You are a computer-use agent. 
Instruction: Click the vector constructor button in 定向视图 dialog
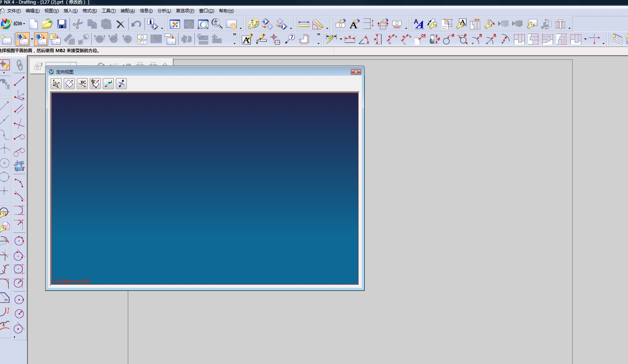[56, 84]
